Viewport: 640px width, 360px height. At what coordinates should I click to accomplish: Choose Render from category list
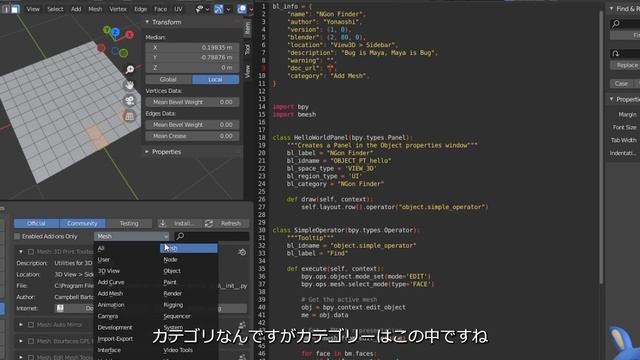tap(173, 293)
